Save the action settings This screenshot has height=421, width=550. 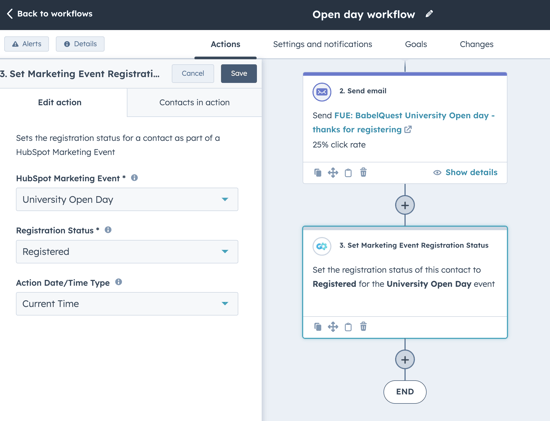coord(239,73)
